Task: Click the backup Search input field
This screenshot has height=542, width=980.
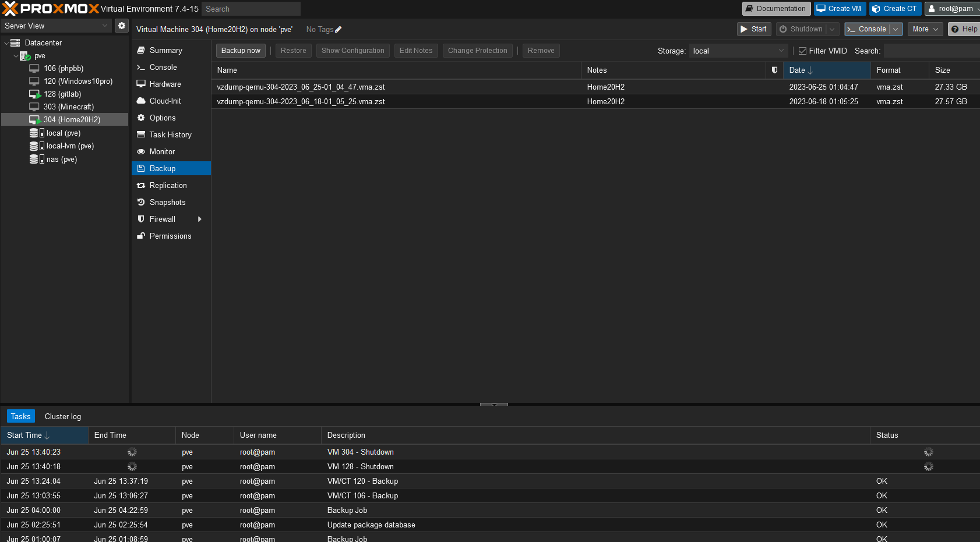Action: [931, 51]
